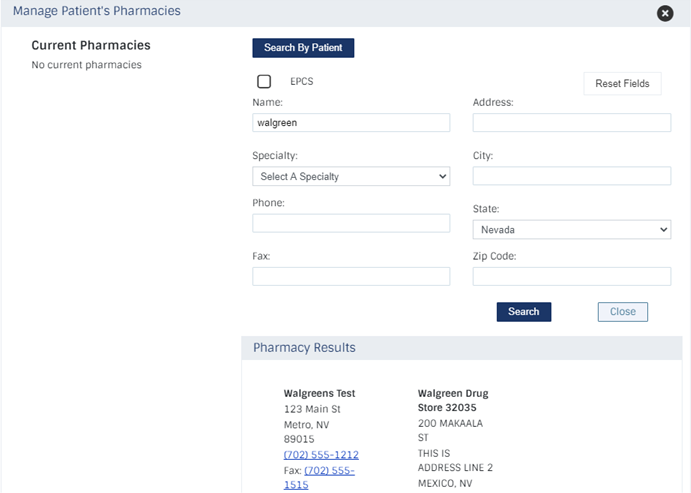Open the State dropdown showing Nevada
691x493 pixels.
click(572, 230)
